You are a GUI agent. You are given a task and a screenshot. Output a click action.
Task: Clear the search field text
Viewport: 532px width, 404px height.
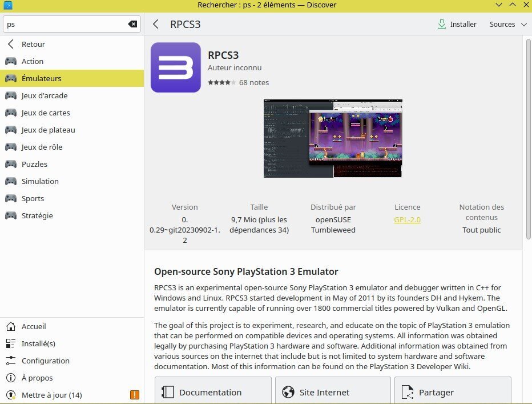(x=132, y=24)
